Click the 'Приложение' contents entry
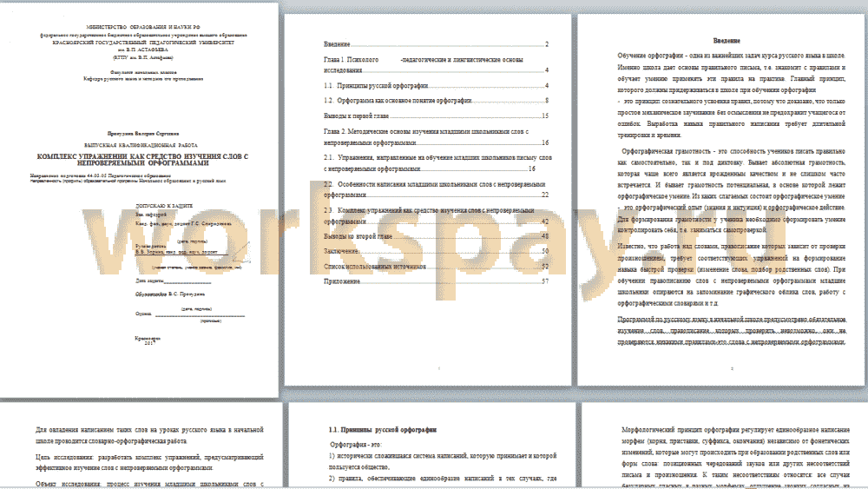868x489 pixels. 437,281
